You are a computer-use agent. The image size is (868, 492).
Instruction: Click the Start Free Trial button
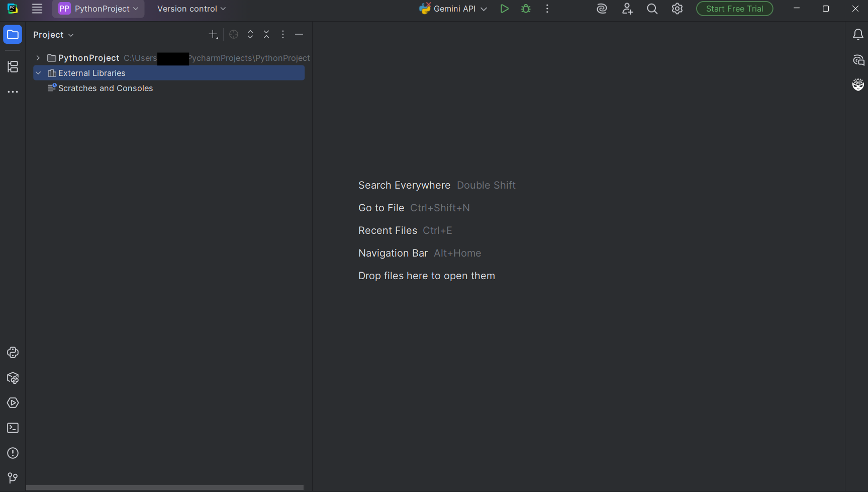coord(734,9)
